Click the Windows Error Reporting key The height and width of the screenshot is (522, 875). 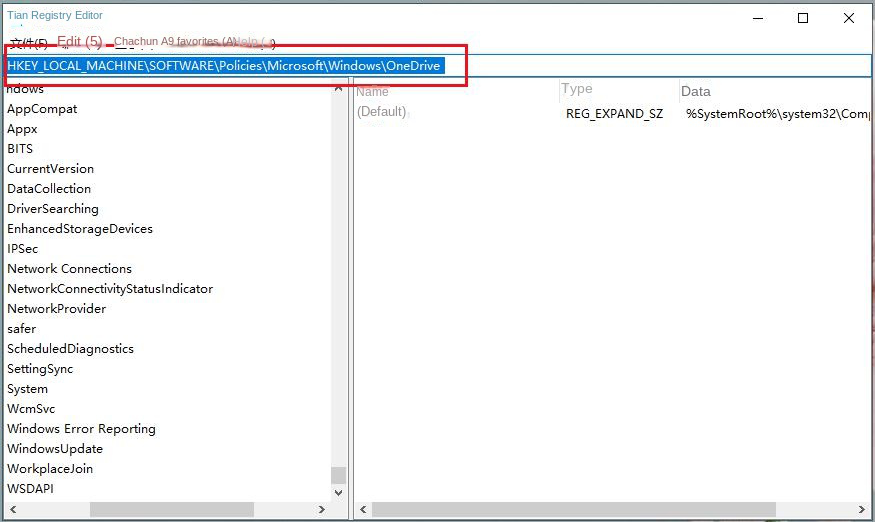tap(81, 429)
